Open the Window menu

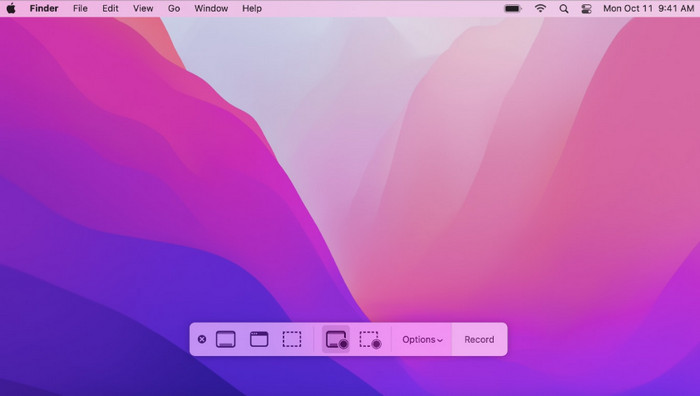(211, 8)
